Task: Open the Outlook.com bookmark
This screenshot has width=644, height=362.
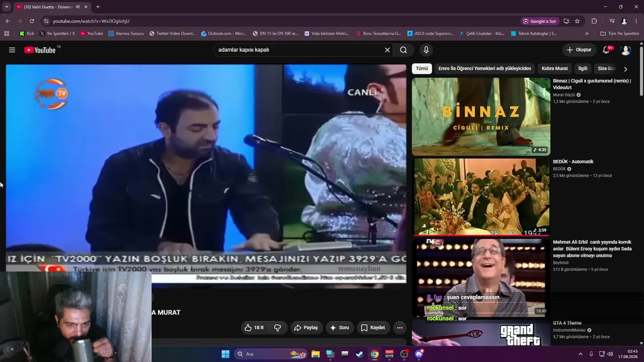Action: [223, 34]
